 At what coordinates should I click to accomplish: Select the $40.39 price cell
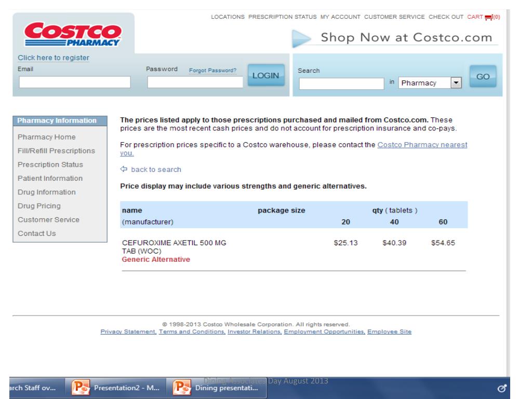(x=394, y=243)
